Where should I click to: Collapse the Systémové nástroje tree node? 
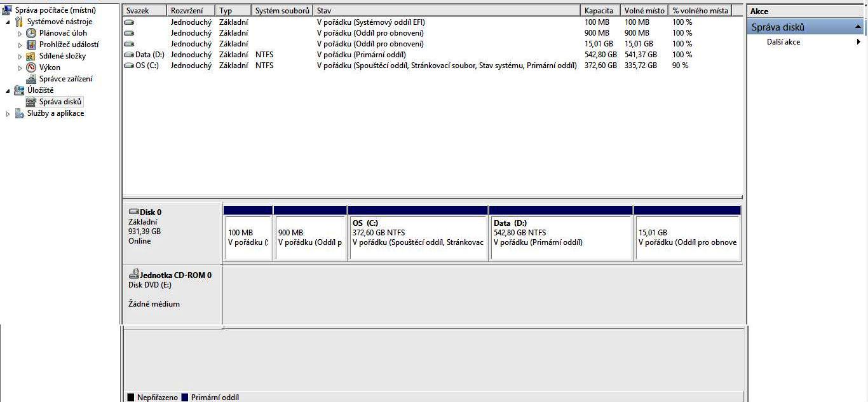[x=8, y=22]
